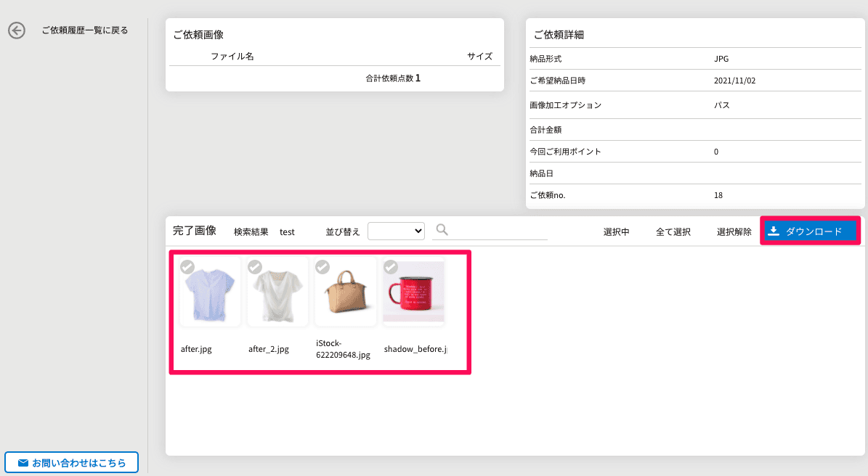Open お問い合わせはこちら contact button

pyautogui.click(x=71, y=463)
